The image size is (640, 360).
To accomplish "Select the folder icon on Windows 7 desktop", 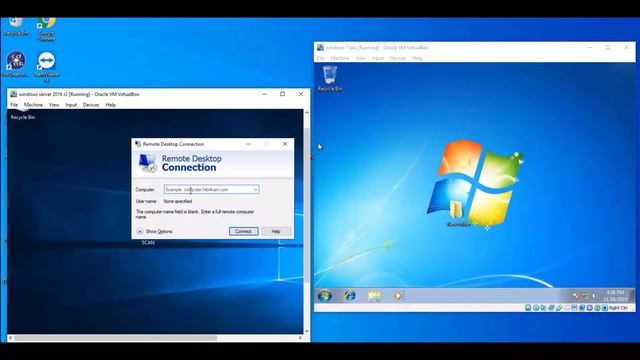I will [458, 213].
